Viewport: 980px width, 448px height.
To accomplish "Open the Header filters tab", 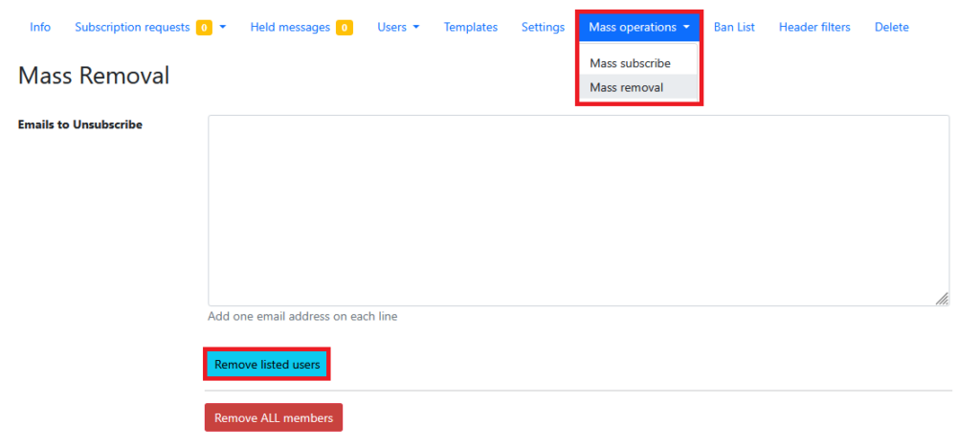I will point(813,27).
